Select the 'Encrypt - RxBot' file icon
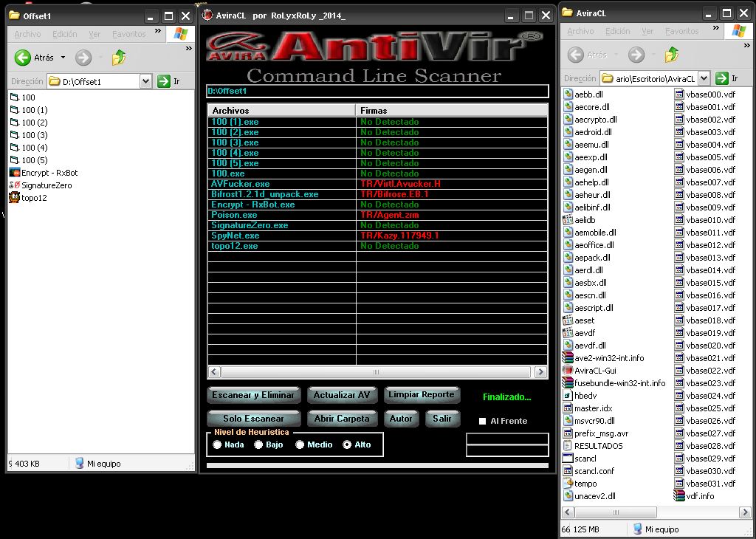Screen dimensions: 756x539 [15, 173]
